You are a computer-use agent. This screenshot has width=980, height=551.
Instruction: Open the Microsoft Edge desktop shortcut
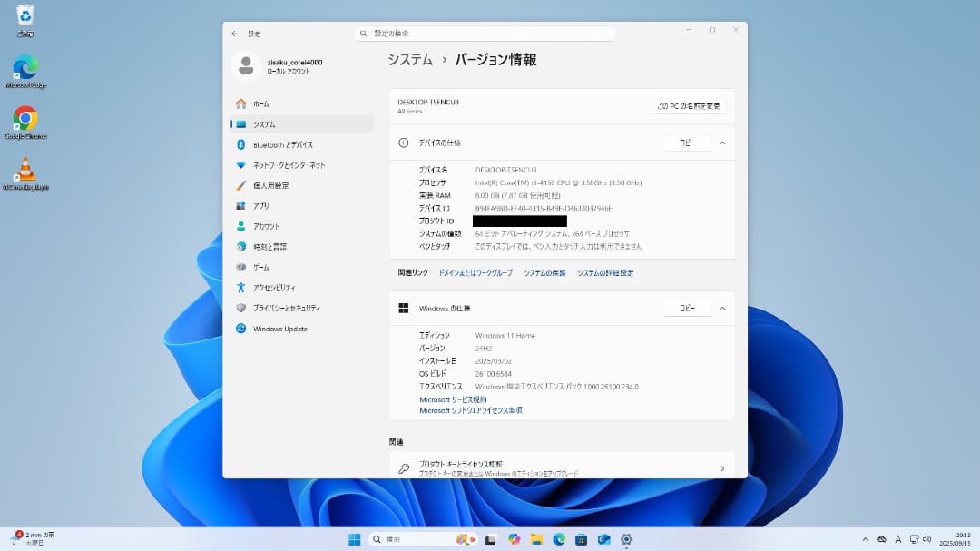25,72
